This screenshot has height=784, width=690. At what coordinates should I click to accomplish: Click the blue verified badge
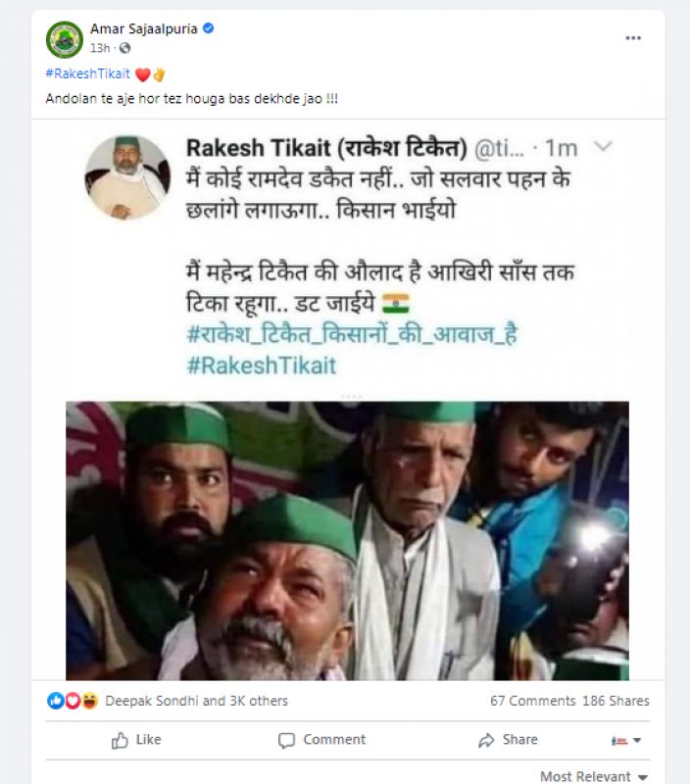coord(208,29)
